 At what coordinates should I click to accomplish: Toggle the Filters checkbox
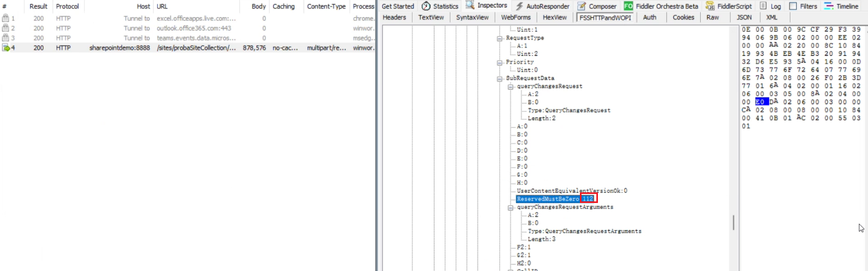(793, 6)
